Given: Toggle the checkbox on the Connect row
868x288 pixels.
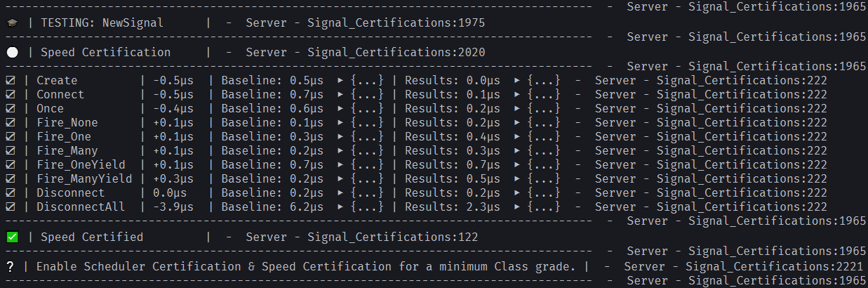Looking at the screenshot, I should point(10,95).
